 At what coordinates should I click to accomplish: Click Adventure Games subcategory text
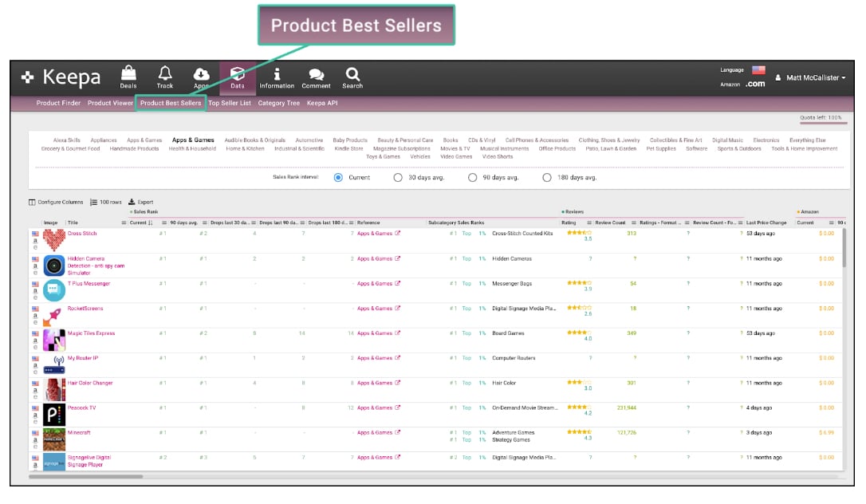click(513, 433)
